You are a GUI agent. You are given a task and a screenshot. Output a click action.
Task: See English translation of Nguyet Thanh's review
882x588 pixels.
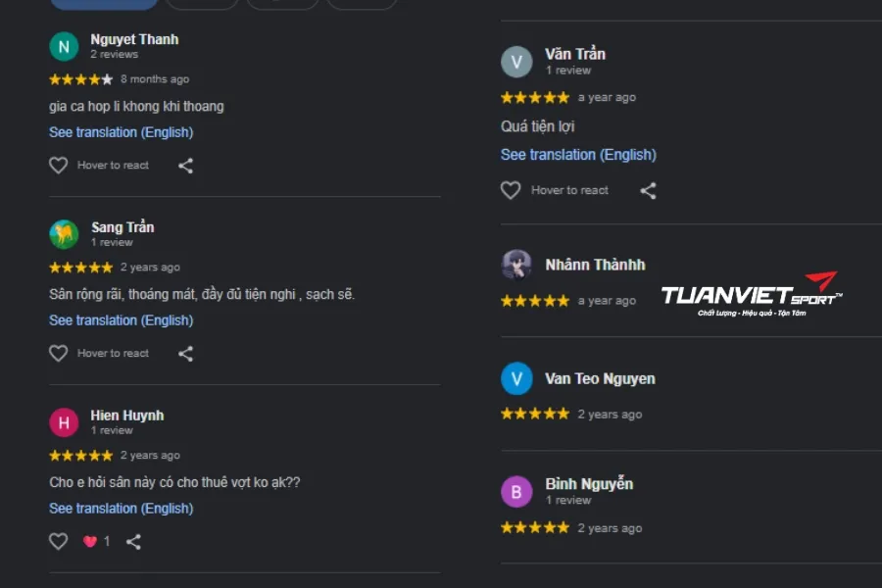tap(121, 132)
